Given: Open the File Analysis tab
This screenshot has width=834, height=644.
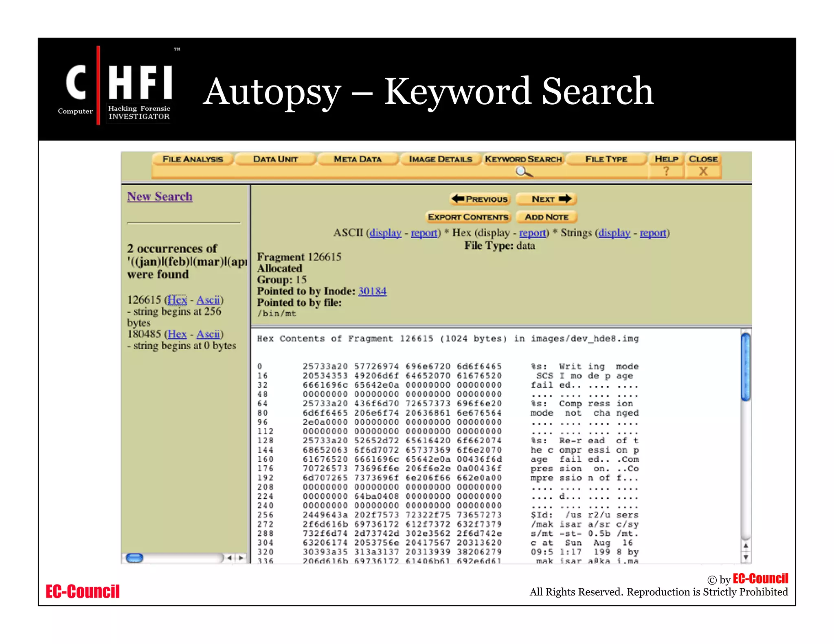Looking at the screenshot, I should pos(193,159).
